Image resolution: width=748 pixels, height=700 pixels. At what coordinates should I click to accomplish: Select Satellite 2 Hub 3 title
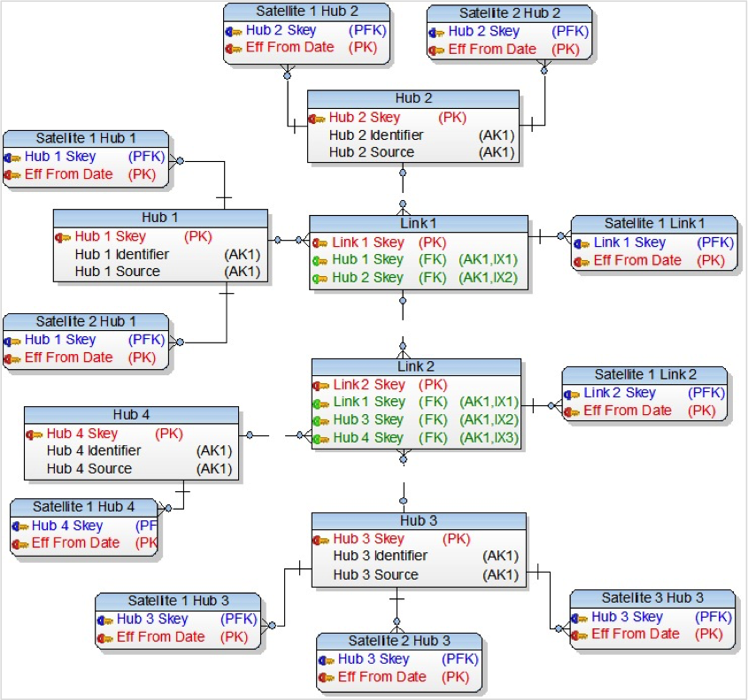399,641
